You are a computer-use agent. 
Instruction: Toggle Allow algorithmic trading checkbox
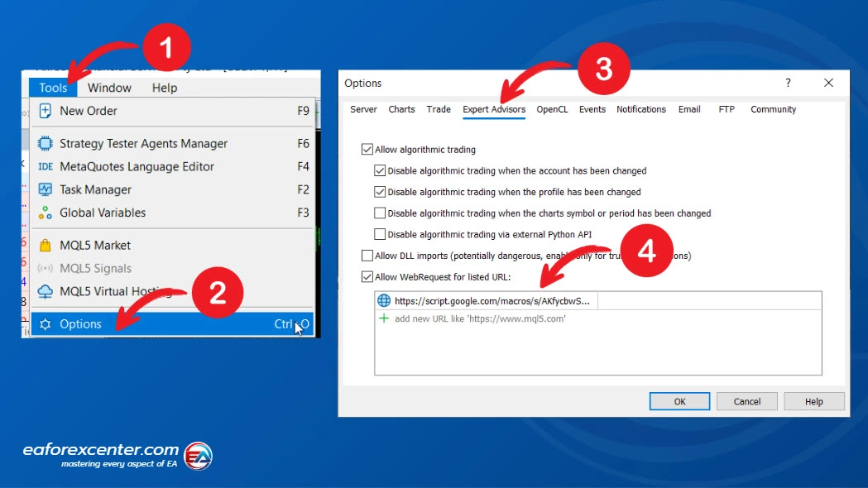pyautogui.click(x=367, y=150)
